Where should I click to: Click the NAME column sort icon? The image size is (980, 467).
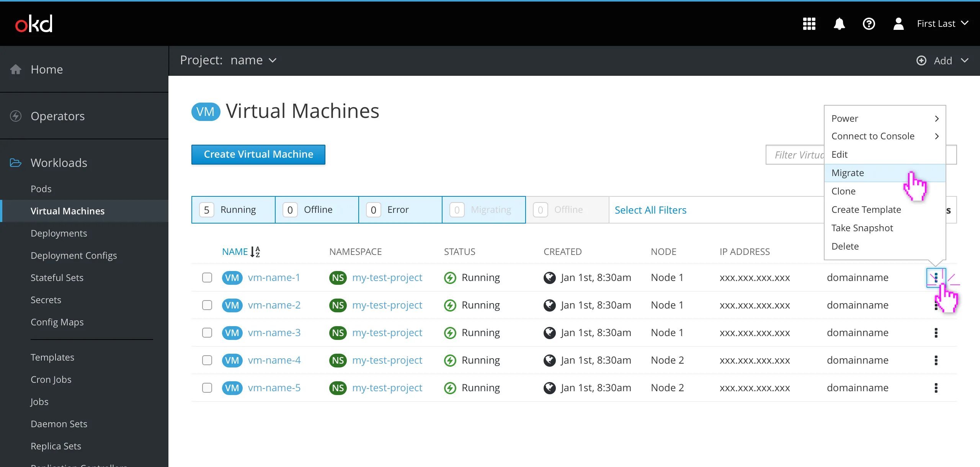(x=255, y=251)
